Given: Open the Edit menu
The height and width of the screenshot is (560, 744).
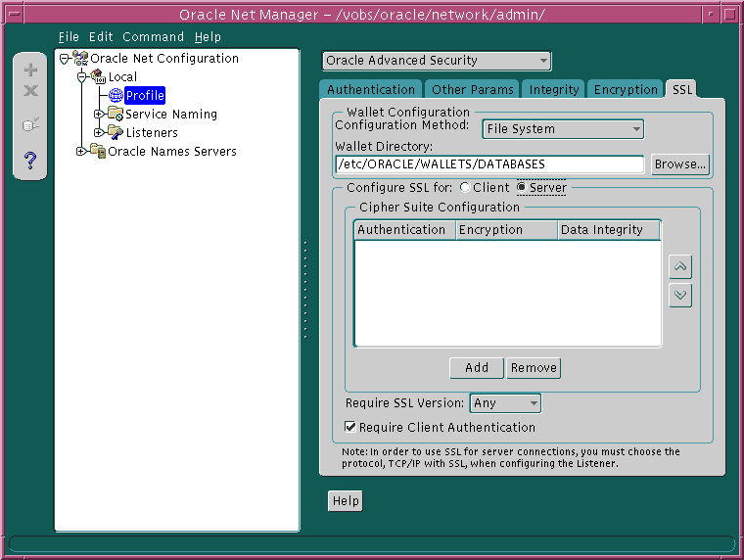Looking at the screenshot, I should tap(101, 36).
